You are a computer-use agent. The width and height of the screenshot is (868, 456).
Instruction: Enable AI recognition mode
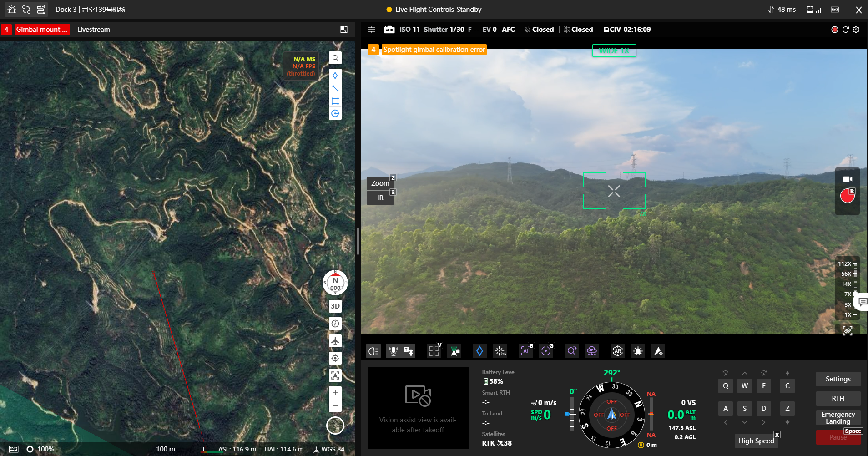(x=525, y=350)
